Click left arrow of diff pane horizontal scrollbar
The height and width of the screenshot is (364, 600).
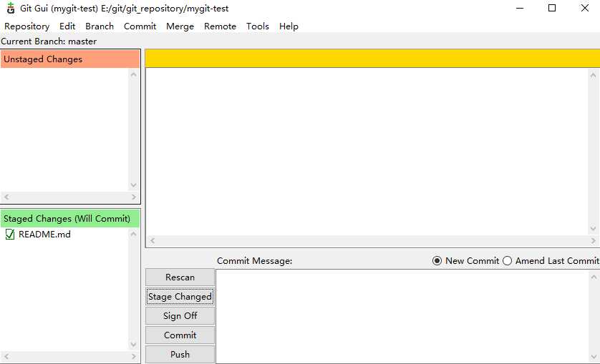coord(153,240)
